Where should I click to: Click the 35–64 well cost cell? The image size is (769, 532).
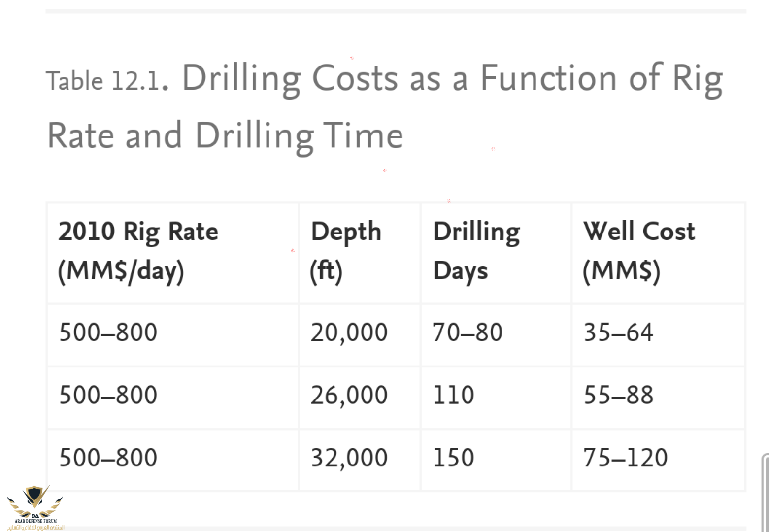(618, 332)
